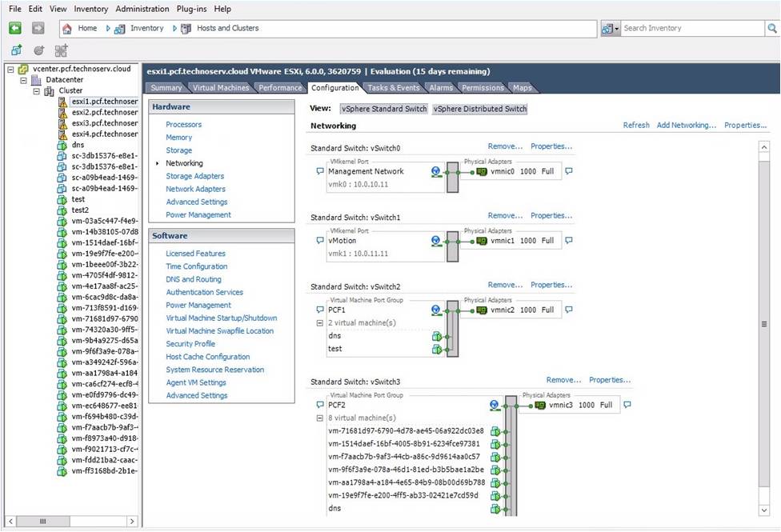The width and height of the screenshot is (781, 532).
Task: Open Storage Adapters in Hardware list
Action: (x=194, y=176)
